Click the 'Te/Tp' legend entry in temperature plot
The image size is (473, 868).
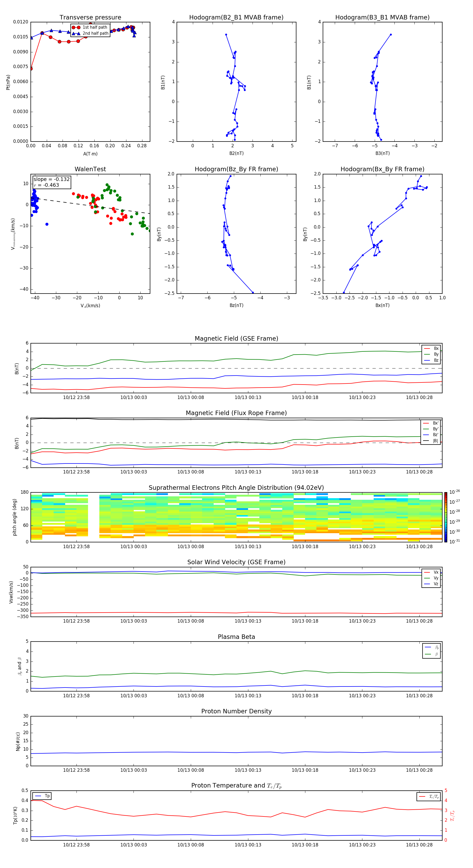[429, 796]
